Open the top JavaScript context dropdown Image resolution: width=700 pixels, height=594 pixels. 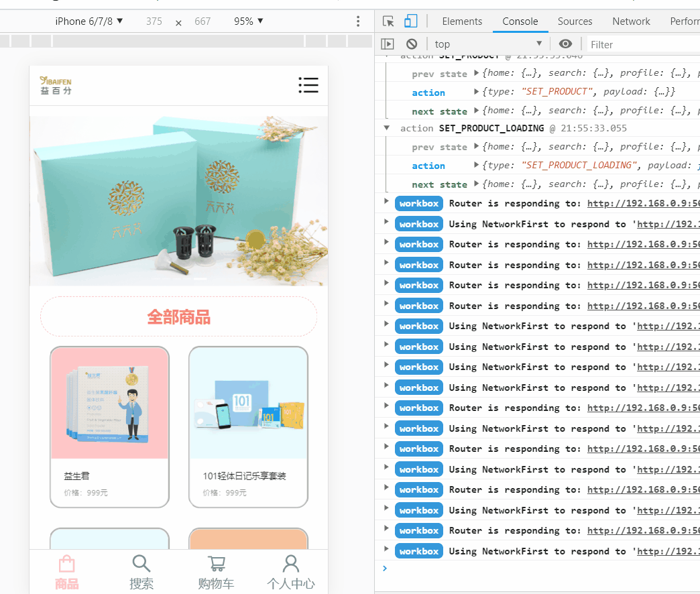click(x=488, y=44)
